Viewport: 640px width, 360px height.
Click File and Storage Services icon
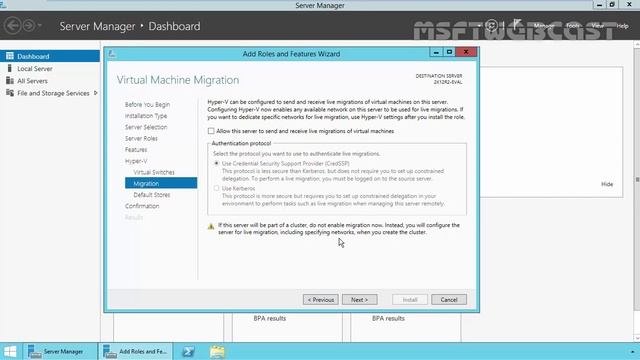10,93
